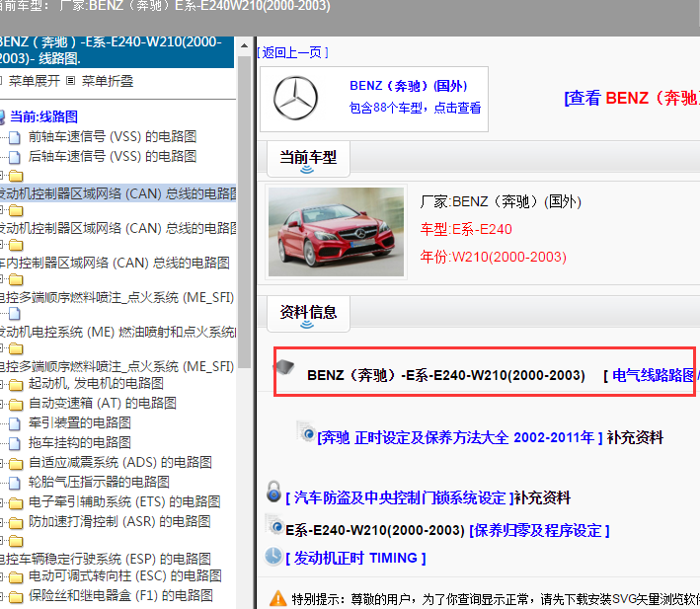This screenshot has height=609, width=700.
Task: Expand the 自适应减震系统 (ADS) tree node
Action: pyautogui.click(x=2, y=464)
